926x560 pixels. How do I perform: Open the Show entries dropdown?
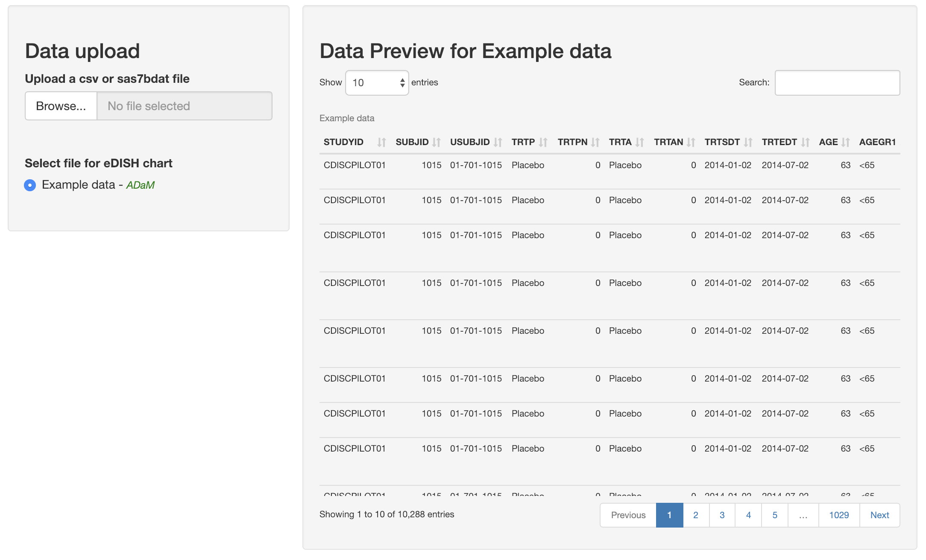coord(377,83)
